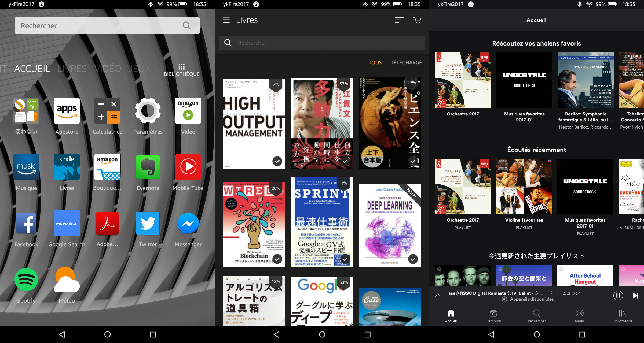
Task: Open Comprendre le Deep Learning book
Action: point(390,226)
